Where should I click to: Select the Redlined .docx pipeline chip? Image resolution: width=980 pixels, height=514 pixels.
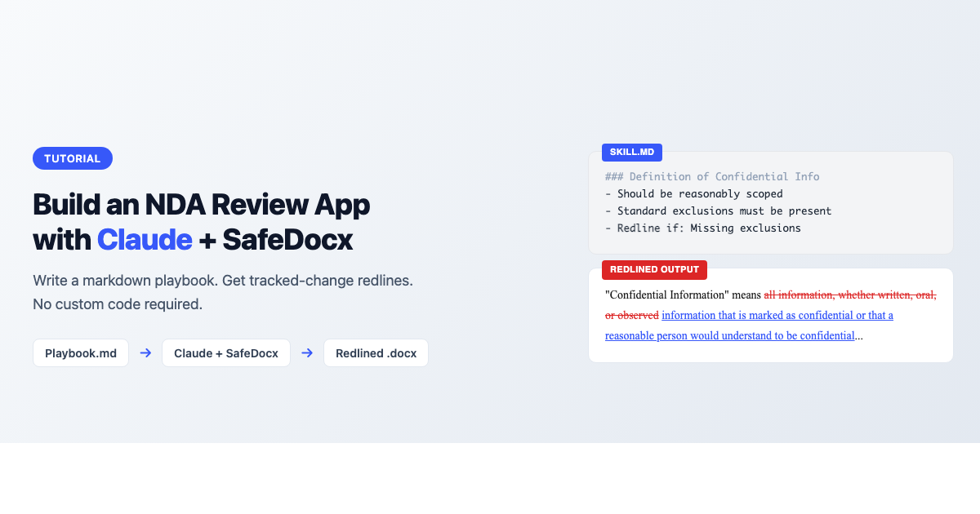tap(376, 352)
